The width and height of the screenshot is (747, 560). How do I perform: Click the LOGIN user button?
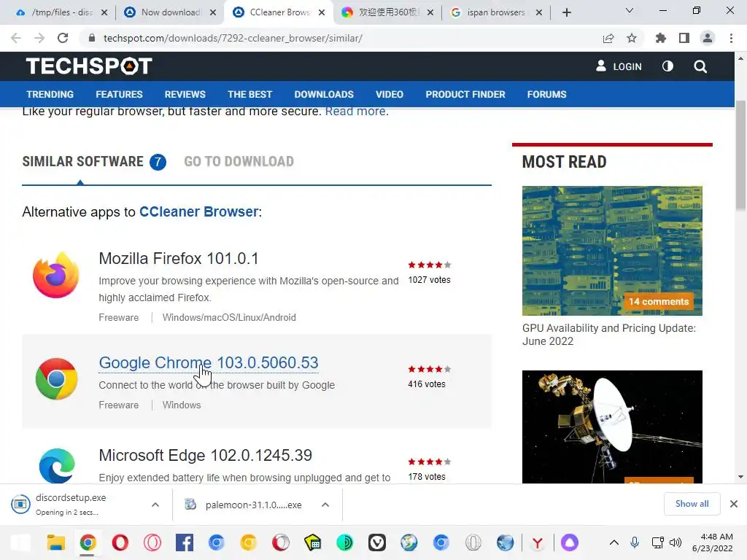pos(619,66)
